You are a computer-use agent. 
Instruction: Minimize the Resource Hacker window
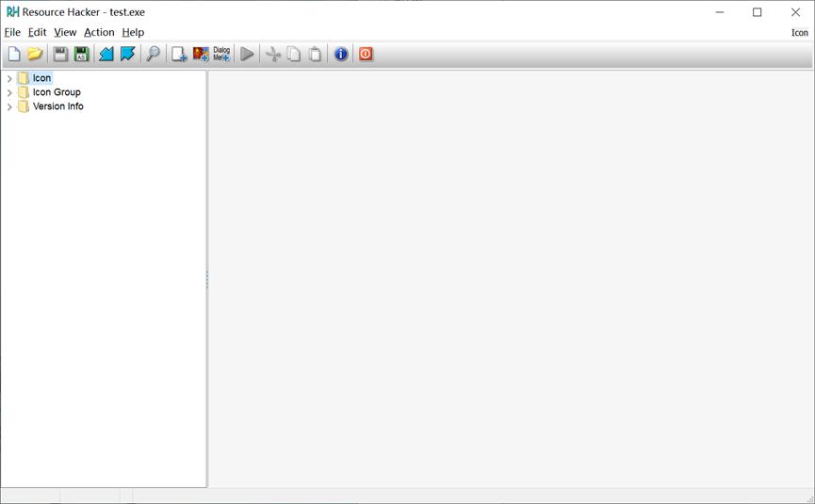720,12
